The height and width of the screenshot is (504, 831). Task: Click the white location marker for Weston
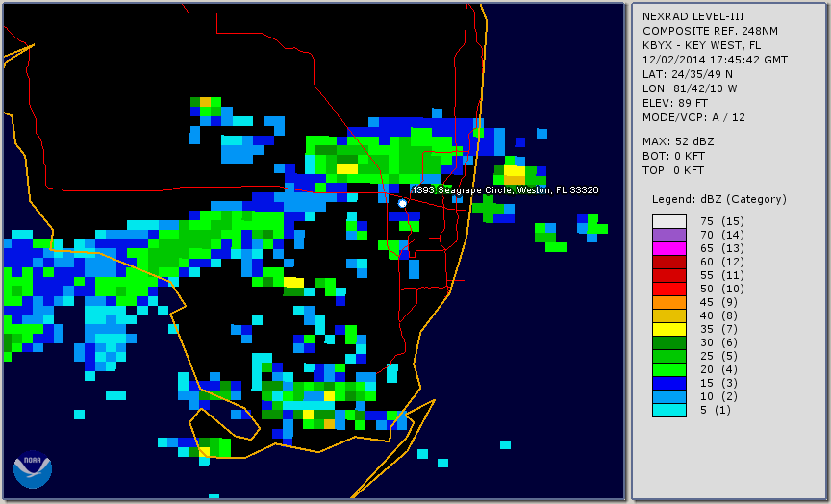click(402, 203)
